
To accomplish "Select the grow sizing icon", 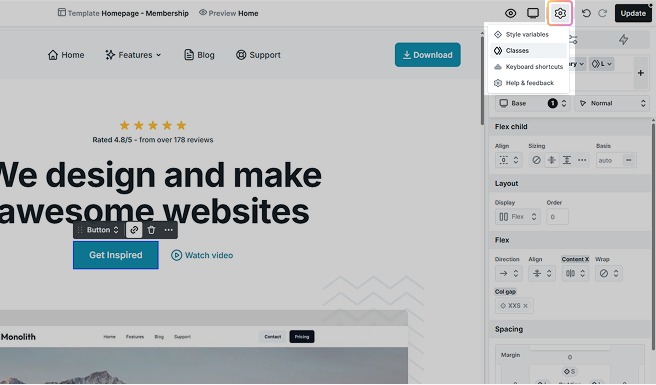I will tap(567, 160).
